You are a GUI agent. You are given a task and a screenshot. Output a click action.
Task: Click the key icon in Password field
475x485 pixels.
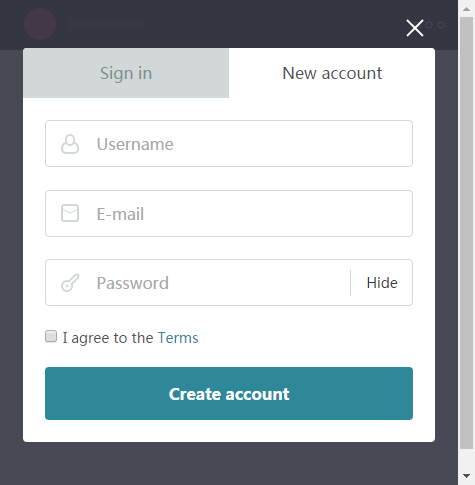click(70, 283)
